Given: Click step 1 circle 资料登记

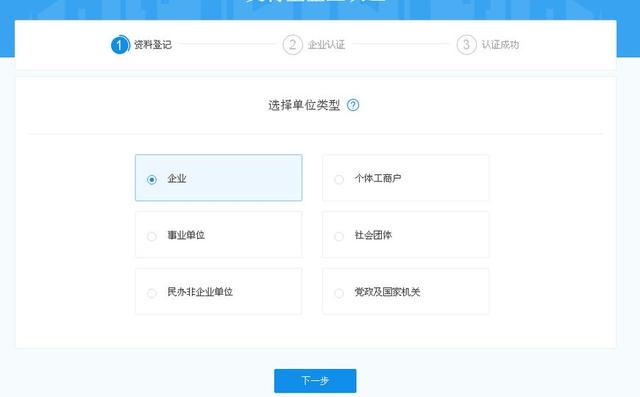Looking at the screenshot, I should [120, 45].
